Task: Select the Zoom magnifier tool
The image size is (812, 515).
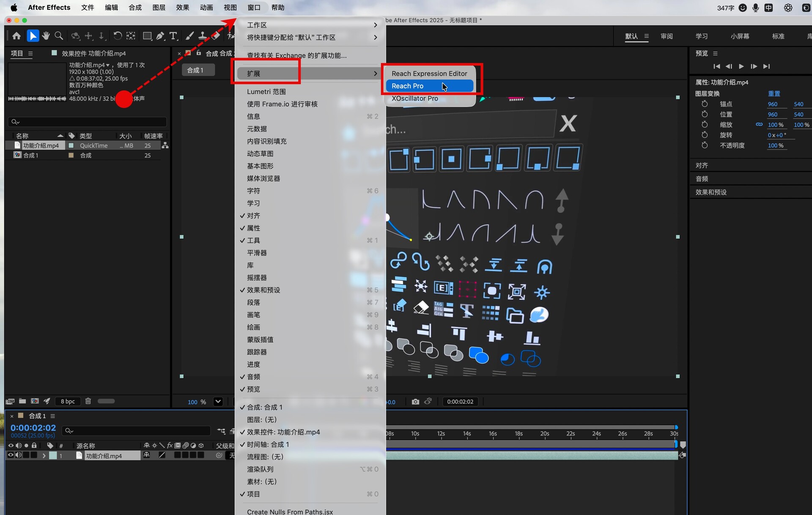Action: click(x=59, y=36)
